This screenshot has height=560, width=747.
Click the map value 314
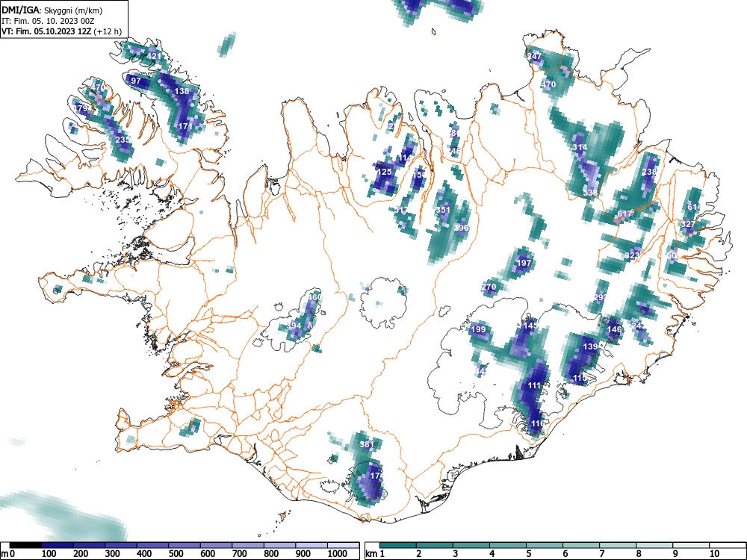tap(580, 148)
